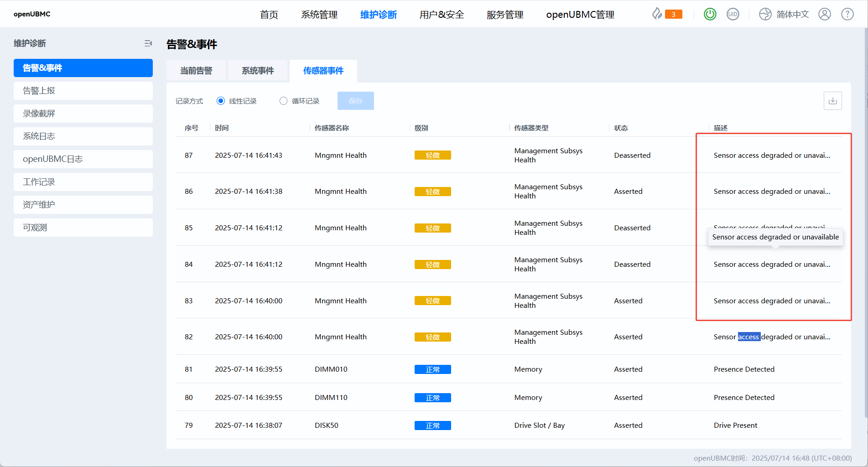Select the 循环记录 radio button
This screenshot has height=467, width=868.
(x=283, y=101)
